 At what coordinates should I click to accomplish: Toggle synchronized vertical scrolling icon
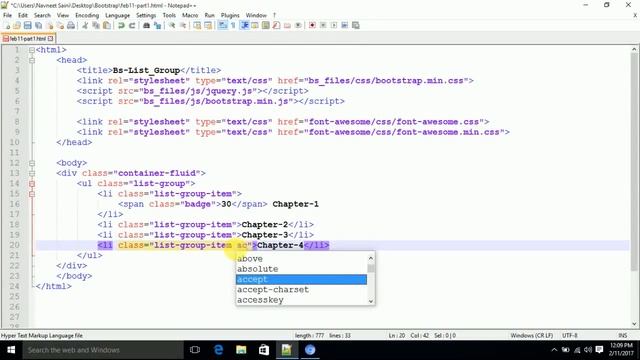click(x=197, y=25)
